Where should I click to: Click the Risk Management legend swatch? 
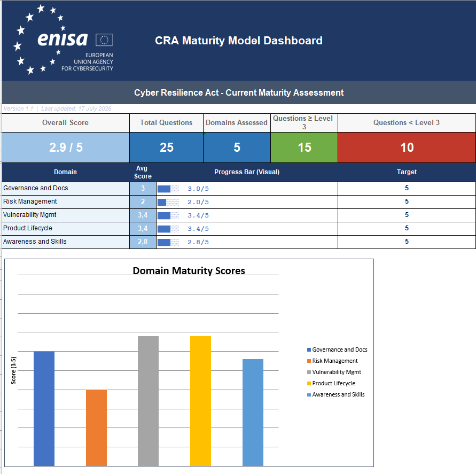click(x=309, y=361)
